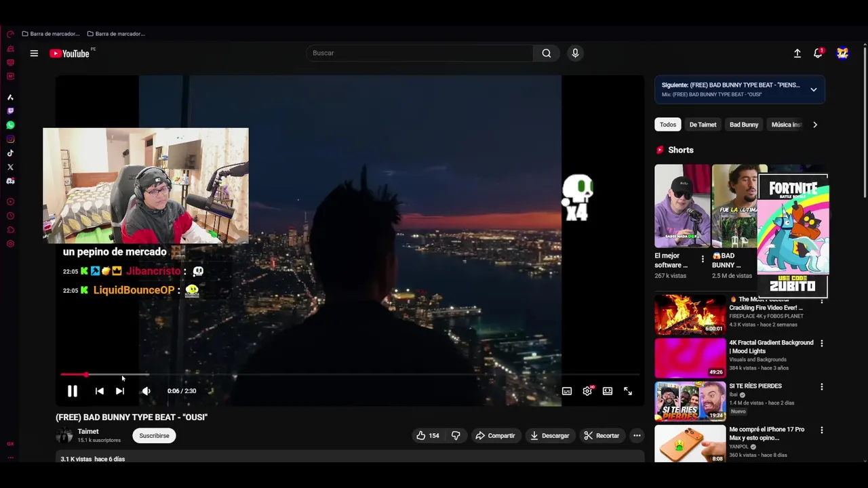Open Twitch in the browser sidebar
868x488 pixels.
pos(10,111)
